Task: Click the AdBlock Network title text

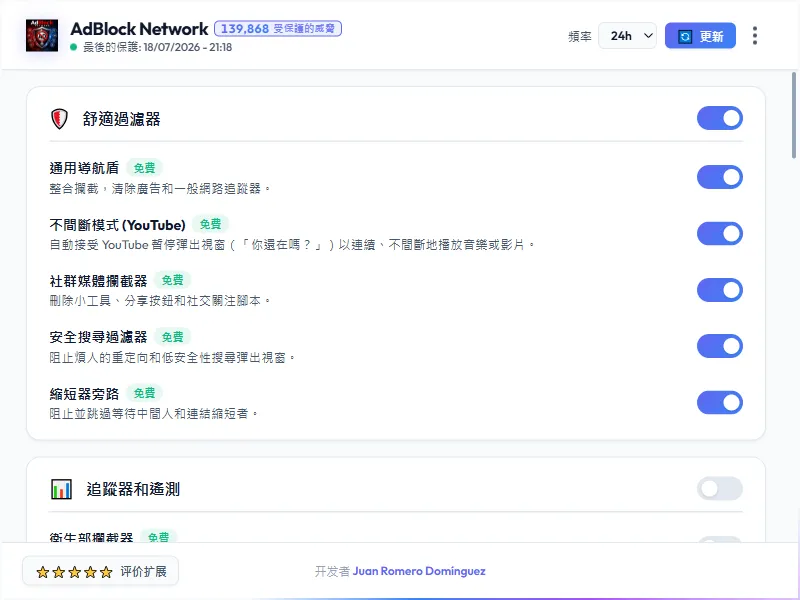Action: coord(139,29)
